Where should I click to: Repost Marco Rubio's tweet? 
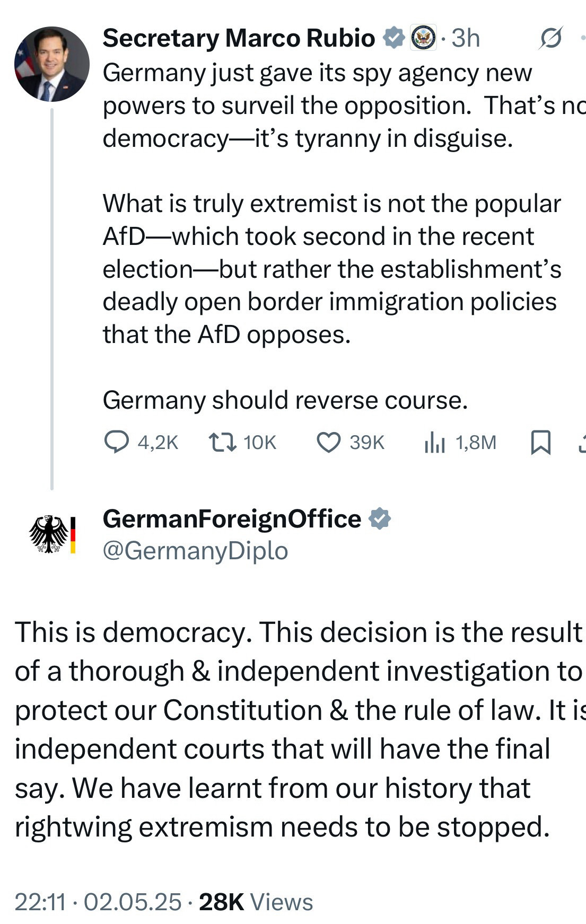click(x=222, y=442)
